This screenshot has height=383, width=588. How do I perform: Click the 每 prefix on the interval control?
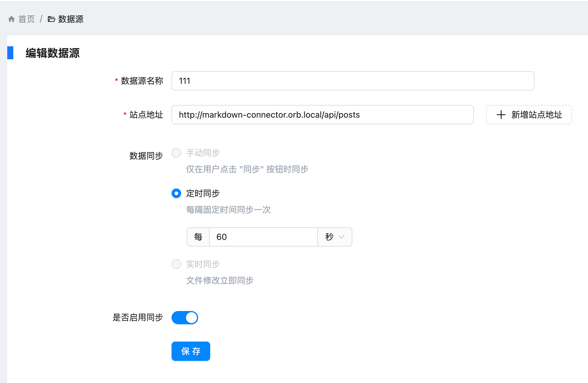[198, 237]
